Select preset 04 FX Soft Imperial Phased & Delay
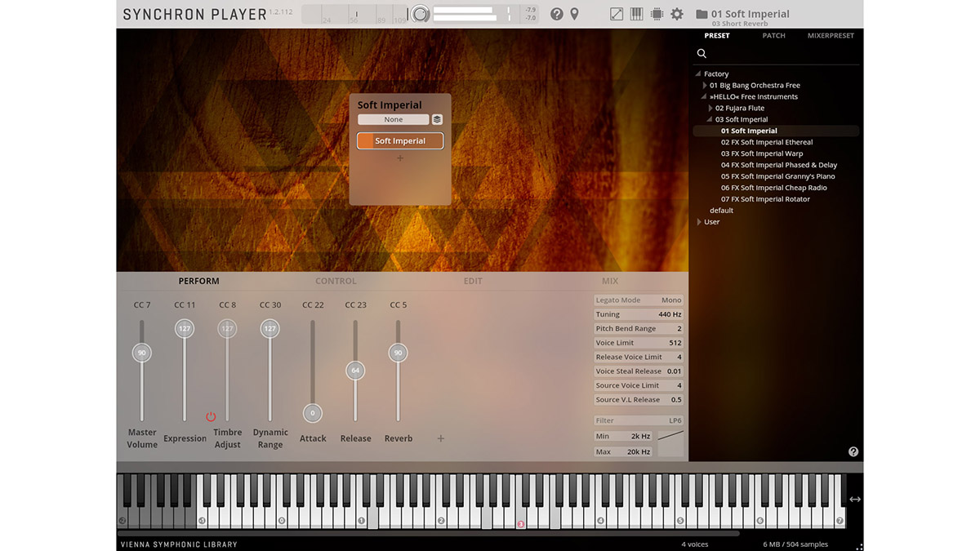 [779, 165]
